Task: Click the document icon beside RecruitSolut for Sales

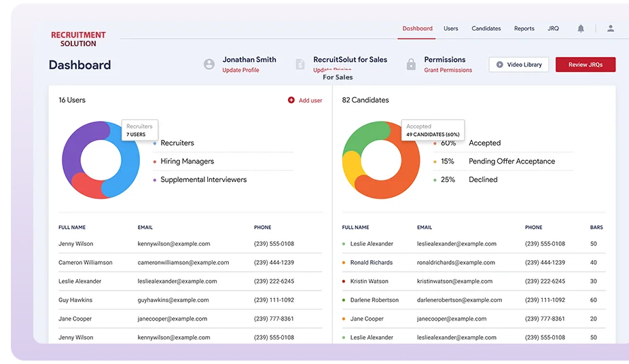Action: tap(300, 65)
